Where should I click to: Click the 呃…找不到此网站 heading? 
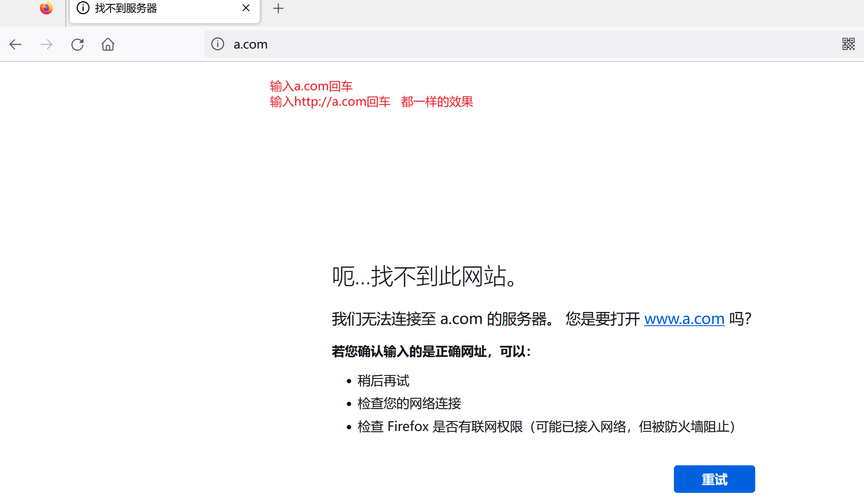[x=425, y=276]
